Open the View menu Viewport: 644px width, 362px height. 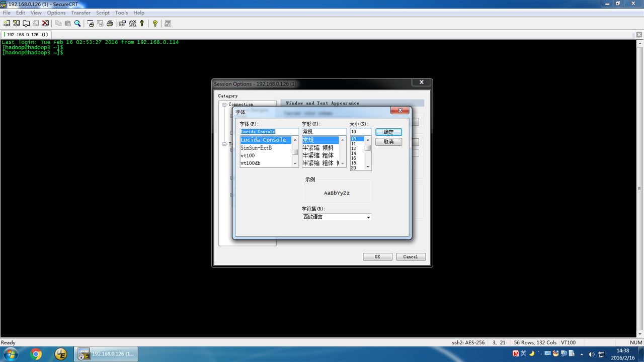tap(36, 13)
